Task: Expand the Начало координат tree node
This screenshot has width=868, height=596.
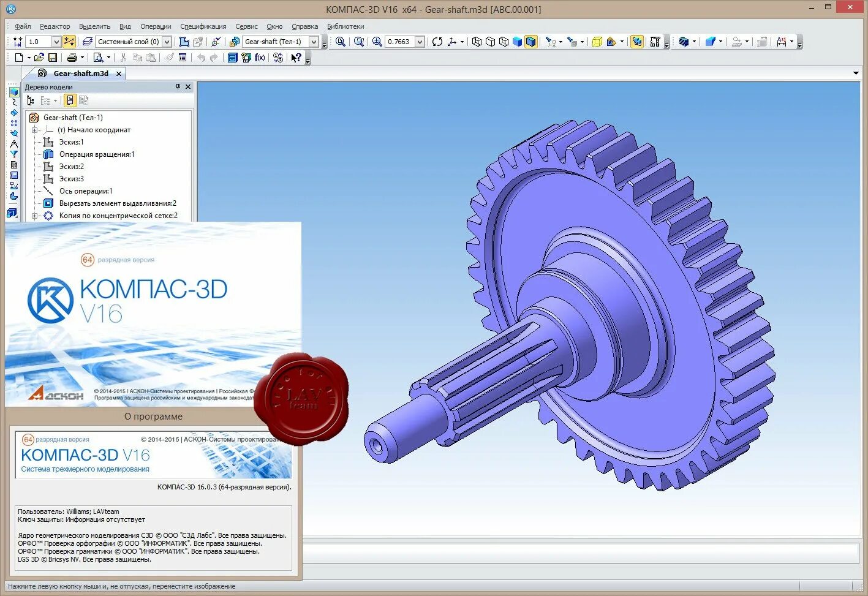Action: click(35, 130)
